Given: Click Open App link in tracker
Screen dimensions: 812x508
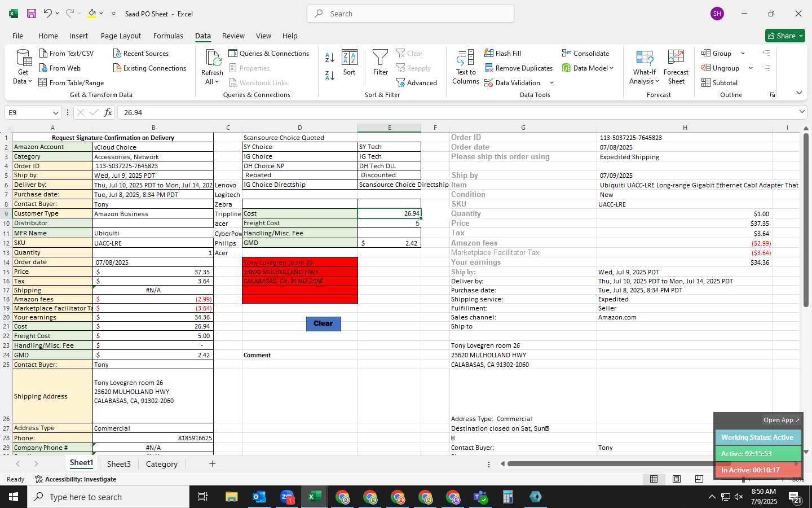Looking at the screenshot, I should [x=781, y=420].
